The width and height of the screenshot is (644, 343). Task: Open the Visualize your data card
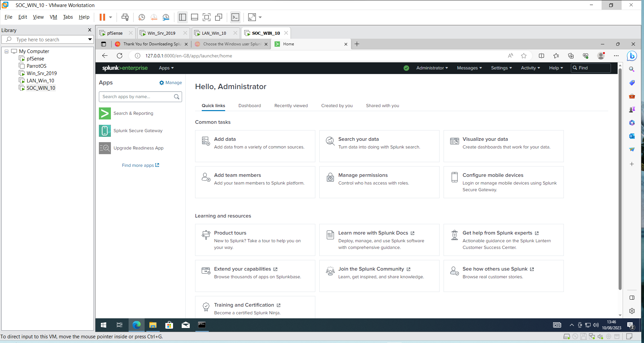(x=503, y=146)
